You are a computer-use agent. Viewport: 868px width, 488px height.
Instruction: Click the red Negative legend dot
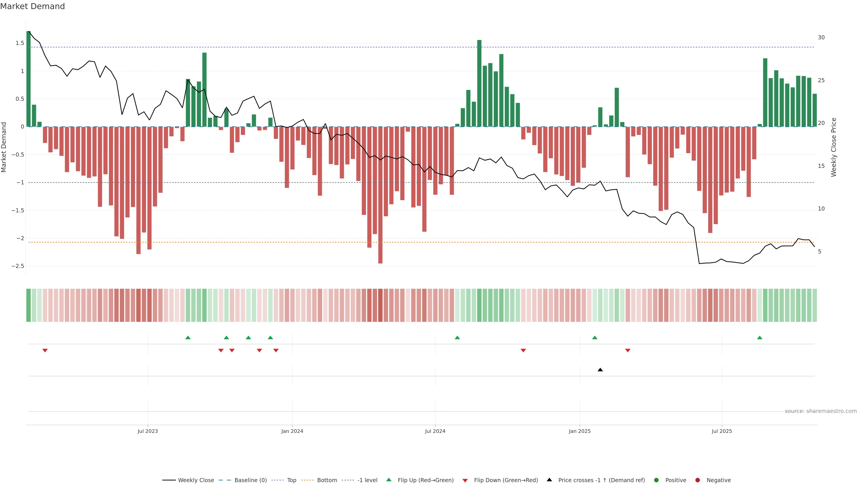(698, 480)
